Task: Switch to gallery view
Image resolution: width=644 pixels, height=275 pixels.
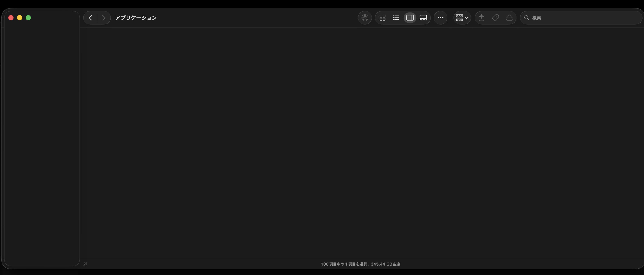Action: [423, 18]
